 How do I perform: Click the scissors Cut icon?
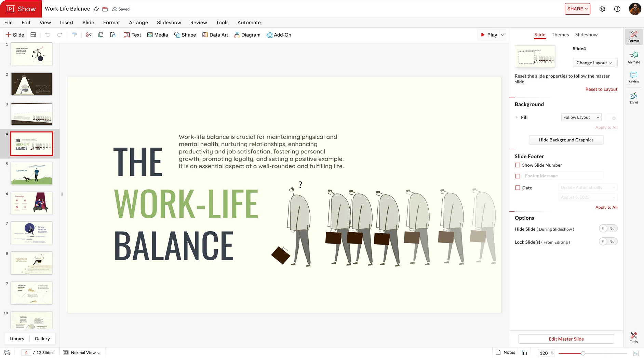click(89, 35)
